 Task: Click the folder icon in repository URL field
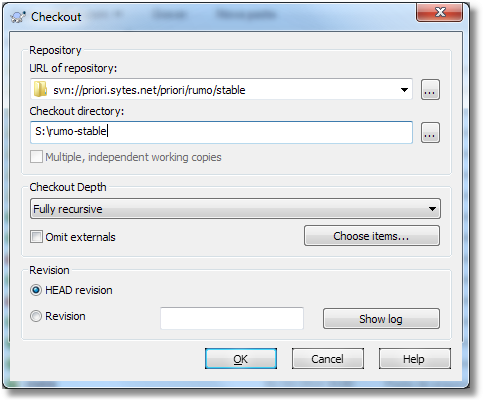click(40, 89)
